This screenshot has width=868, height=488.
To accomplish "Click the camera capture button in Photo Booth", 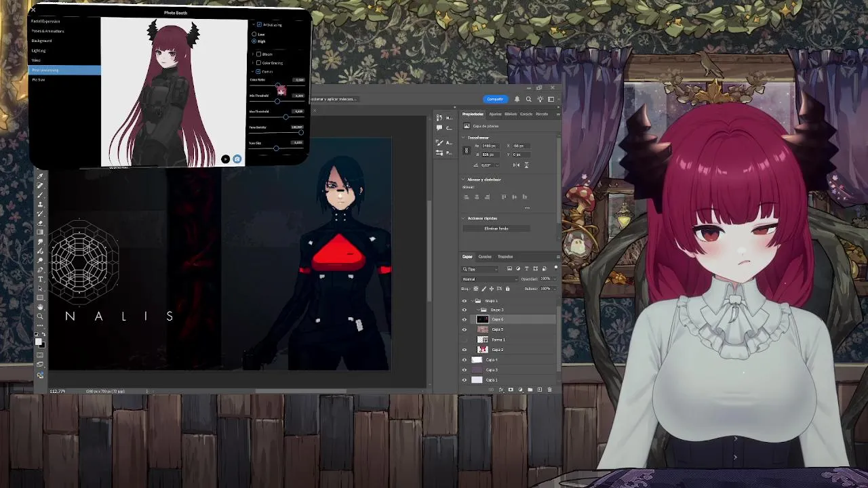I will pos(237,159).
